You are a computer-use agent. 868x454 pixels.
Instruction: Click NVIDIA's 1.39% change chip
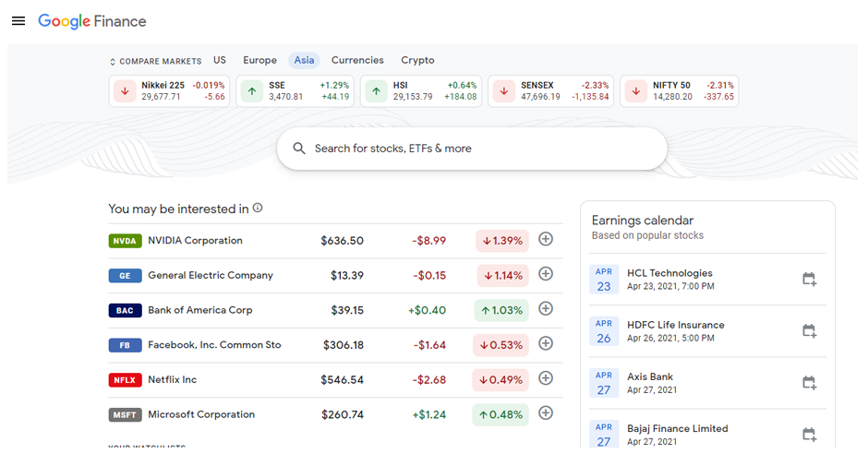tap(502, 241)
